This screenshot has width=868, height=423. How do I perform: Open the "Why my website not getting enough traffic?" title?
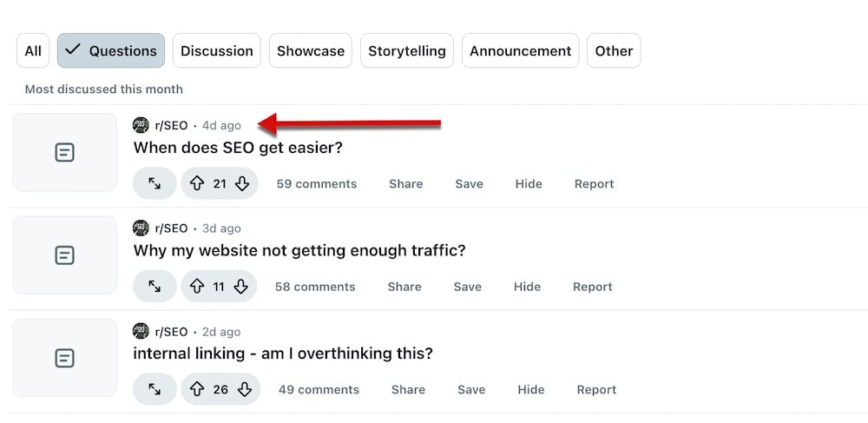[299, 251]
